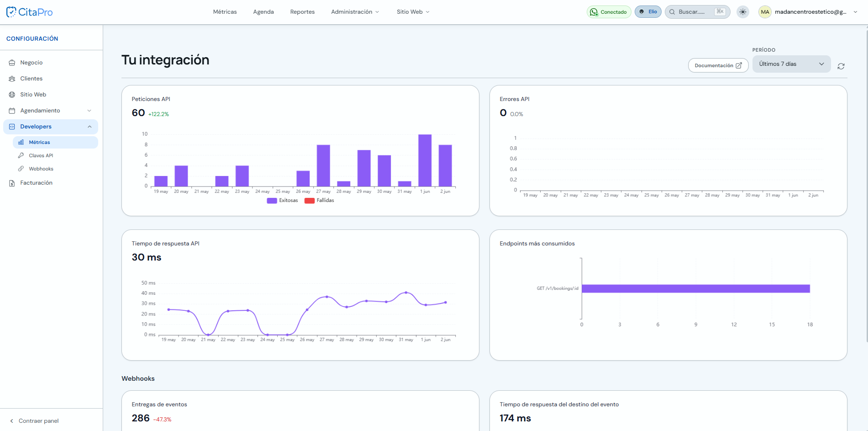Screen dimensions: 868x431
Task: Click the 30 ms API response value
Action: tap(147, 257)
